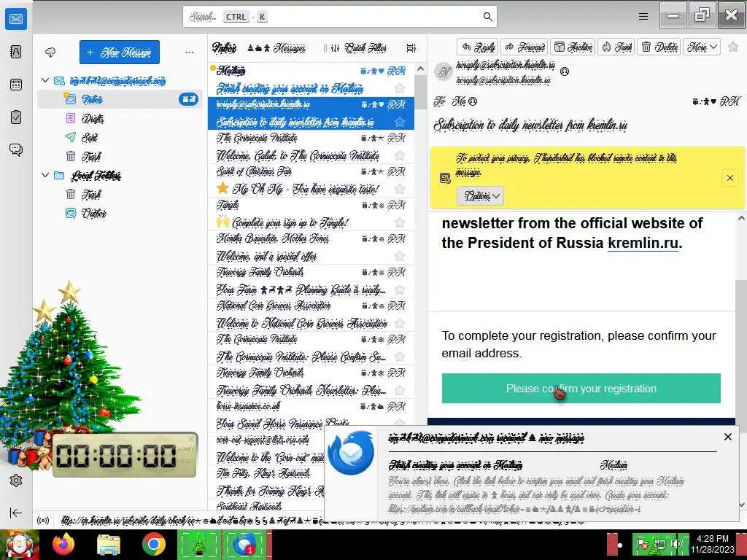Open the kremlin.ru link in email
Viewport: 747px width, 560px height.
[643, 243]
